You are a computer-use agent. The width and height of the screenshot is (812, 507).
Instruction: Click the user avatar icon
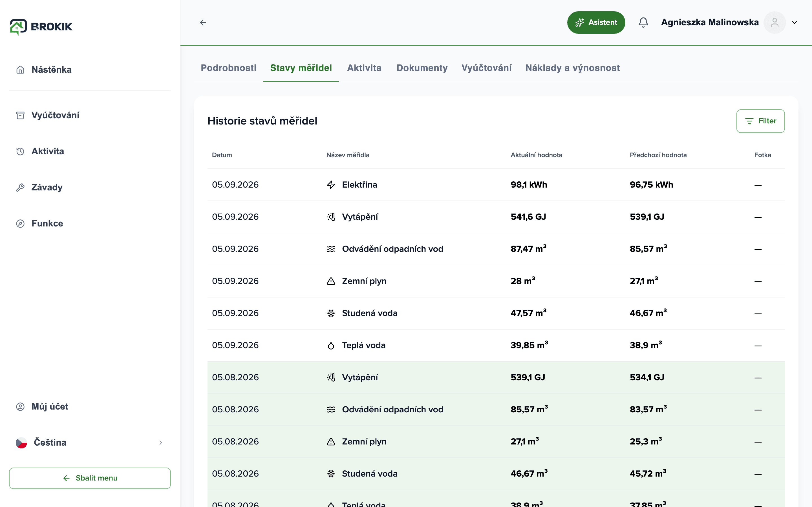[775, 23]
